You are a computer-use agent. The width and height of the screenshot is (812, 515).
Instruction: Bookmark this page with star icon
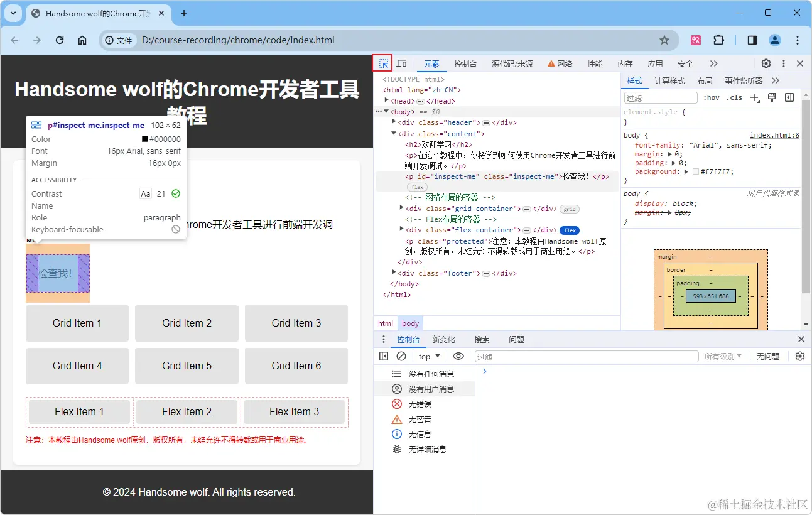664,40
